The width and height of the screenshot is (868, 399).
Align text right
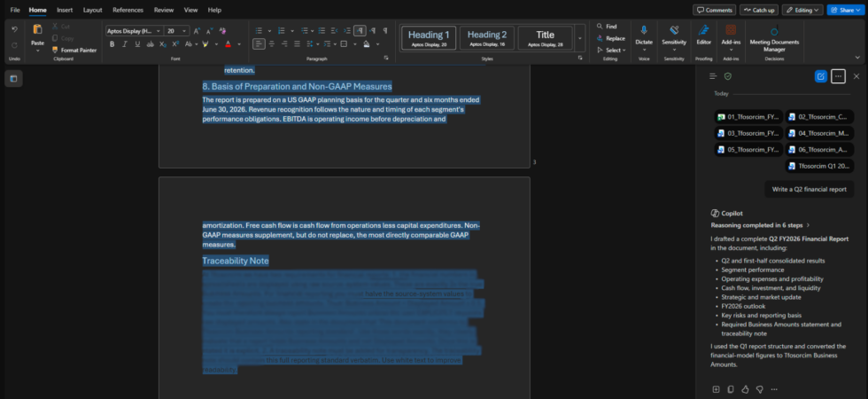pyautogui.click(x=284, y=43)
